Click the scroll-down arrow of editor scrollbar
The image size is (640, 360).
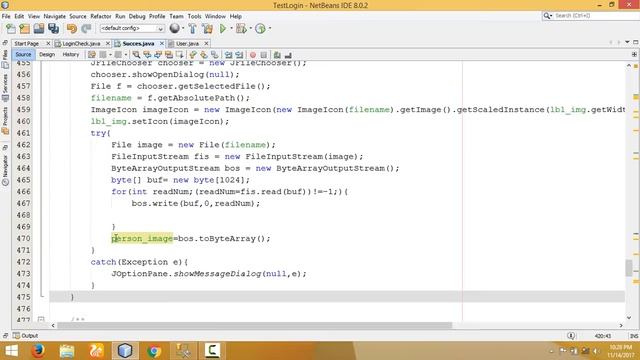pos(629,318)
